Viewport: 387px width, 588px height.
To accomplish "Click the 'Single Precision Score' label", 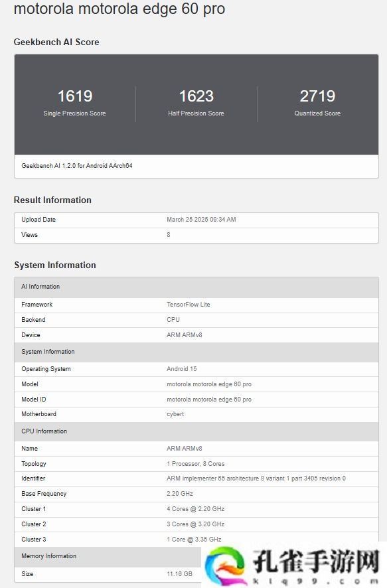I will (74, 113).
